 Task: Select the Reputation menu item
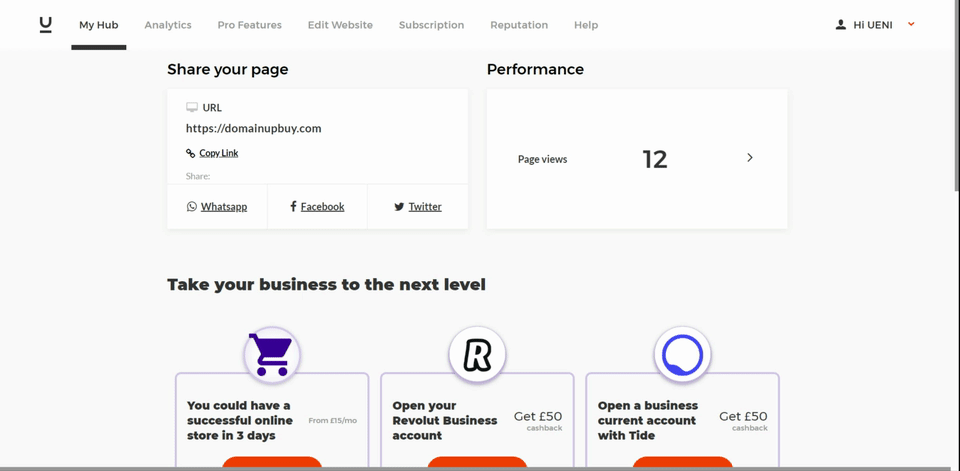pyautogui.click(x=519, y=25)
